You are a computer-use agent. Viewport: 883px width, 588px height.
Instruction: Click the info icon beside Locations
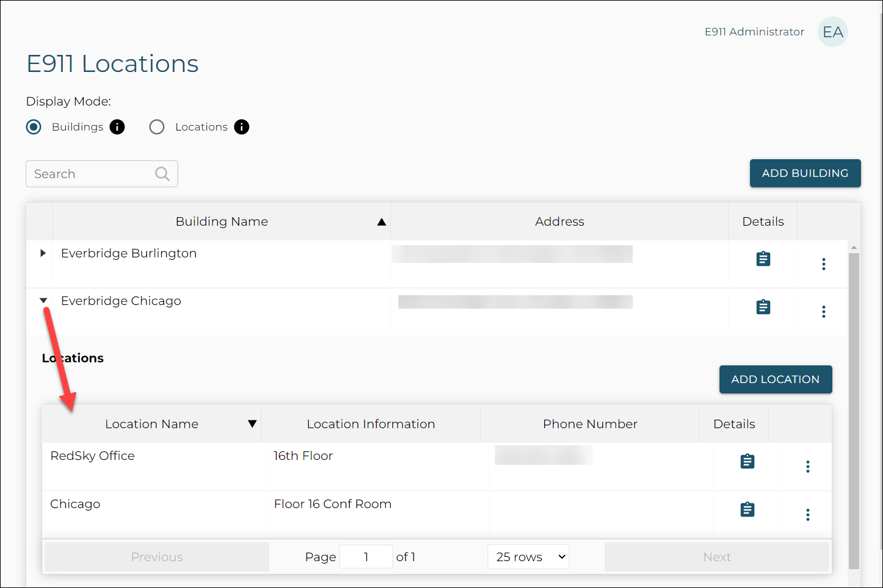coord(242,127)
